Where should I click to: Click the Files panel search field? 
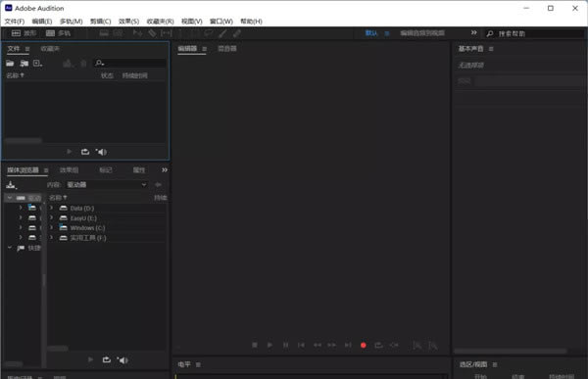(x=129, y=63)
